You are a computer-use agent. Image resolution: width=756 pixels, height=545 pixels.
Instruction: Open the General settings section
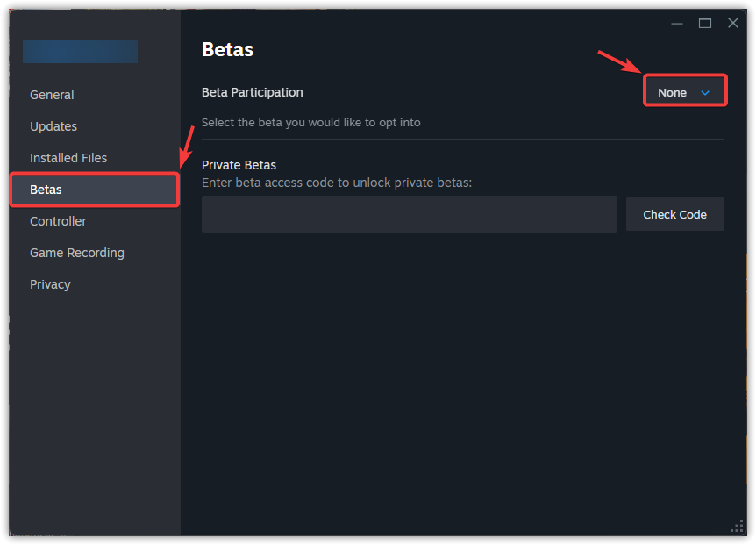52,95
